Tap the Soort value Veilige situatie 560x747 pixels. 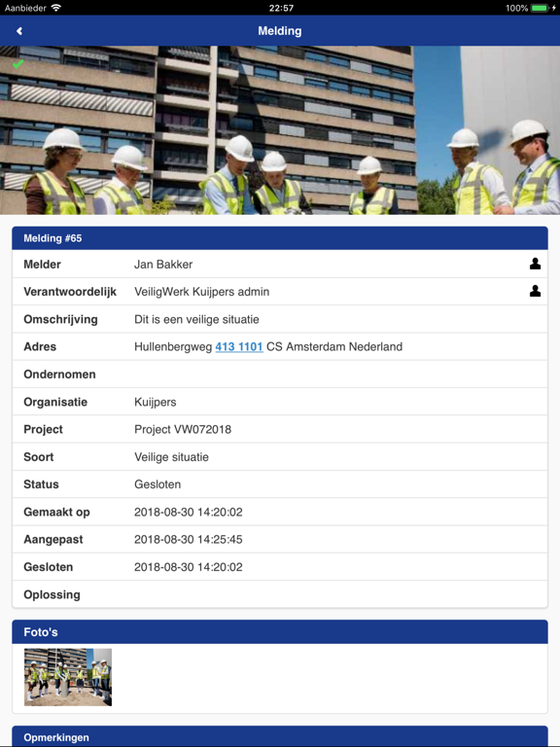(x=171, y=457)
